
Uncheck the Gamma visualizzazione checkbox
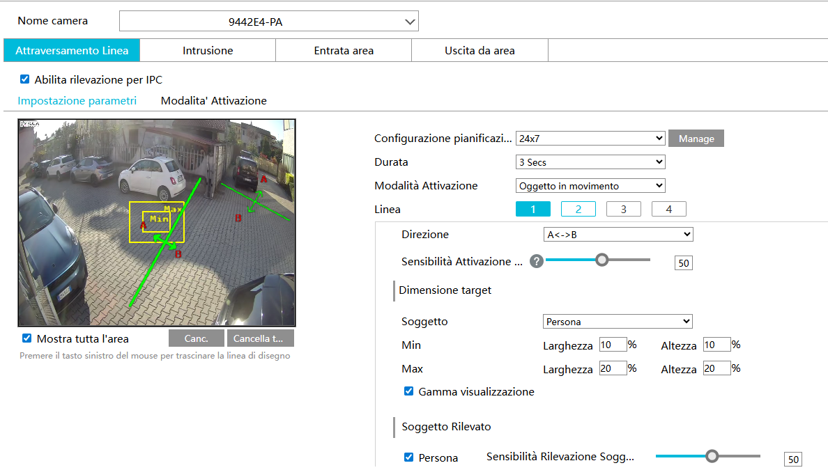pyautogui.click(x=408, y=392)
